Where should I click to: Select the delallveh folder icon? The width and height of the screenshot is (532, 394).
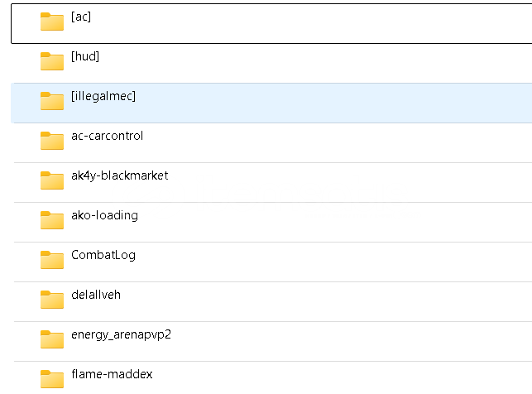click(x=52, y=300)
